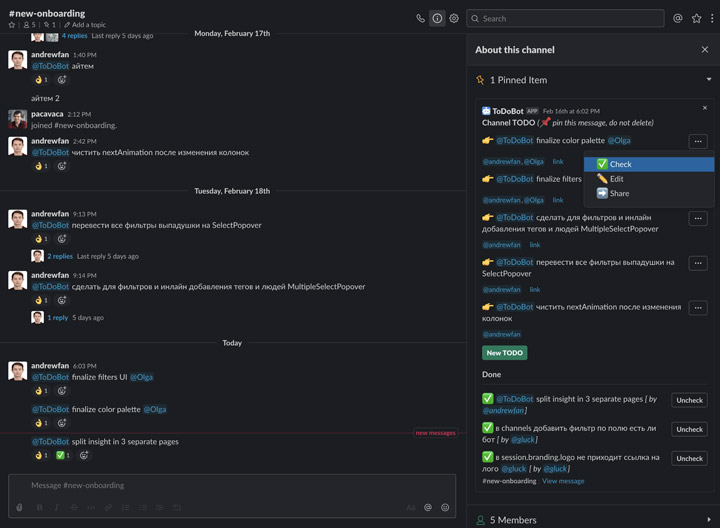
Task: Choose Check in the todo menu
Action: 649,164
